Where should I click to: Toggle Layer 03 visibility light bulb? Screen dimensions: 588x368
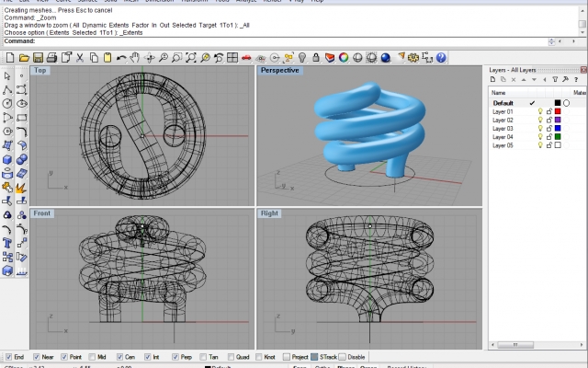point(540,129)
